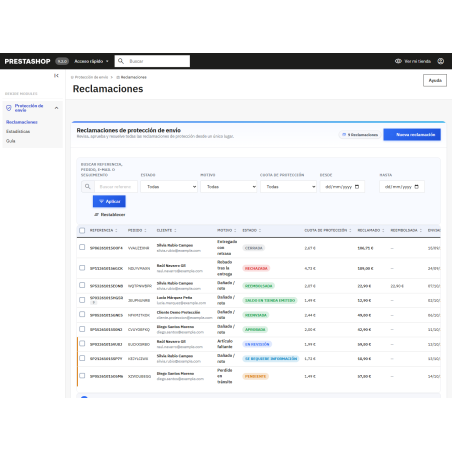Screen dimensions: 452x452
Task: Collapse the Protección de envío menu chevron
Action: click(x=56, y=108)
